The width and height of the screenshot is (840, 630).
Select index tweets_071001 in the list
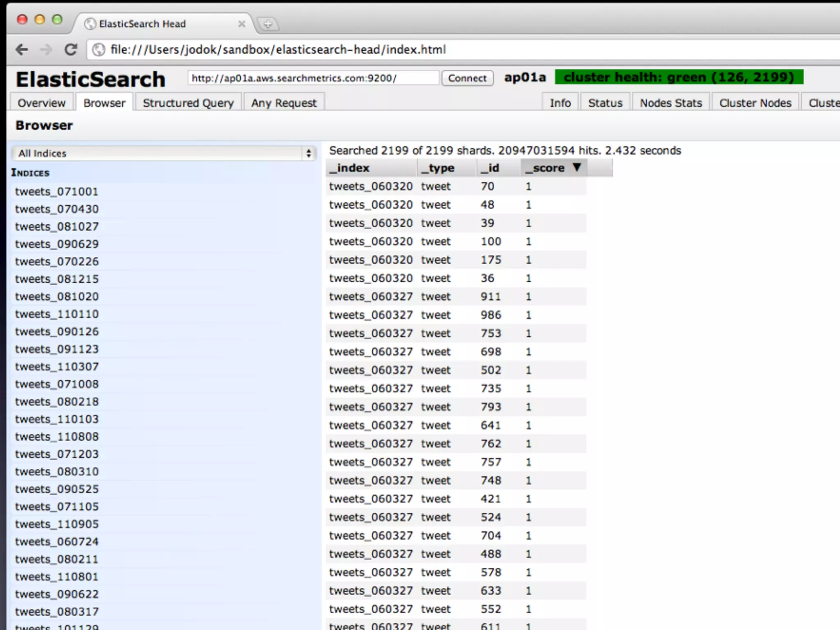tap(57, 192)
